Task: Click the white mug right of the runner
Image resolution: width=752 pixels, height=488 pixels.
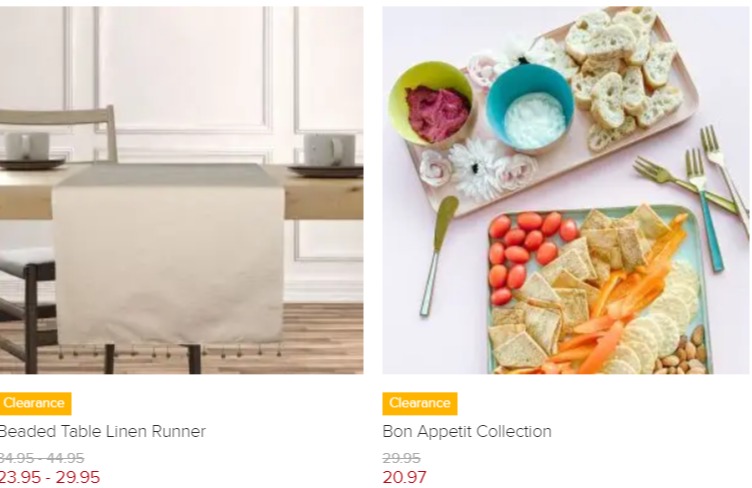Action: coord(328,149)
